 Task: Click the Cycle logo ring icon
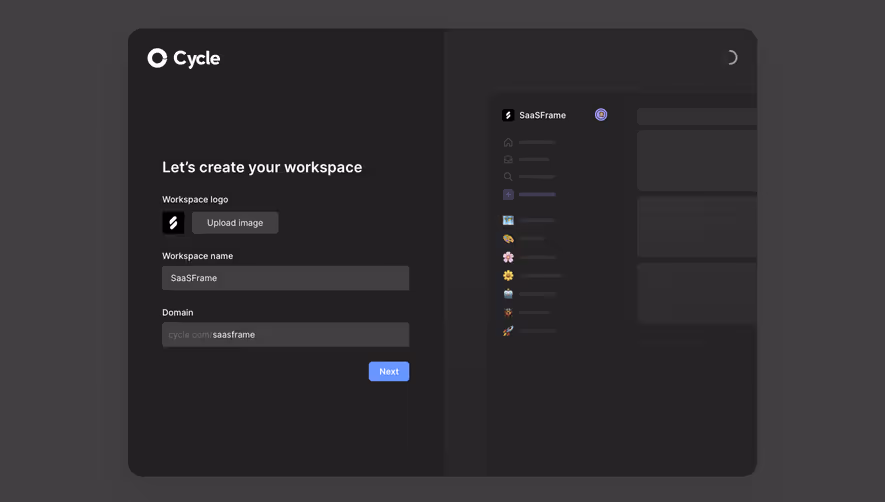point(157,58)
